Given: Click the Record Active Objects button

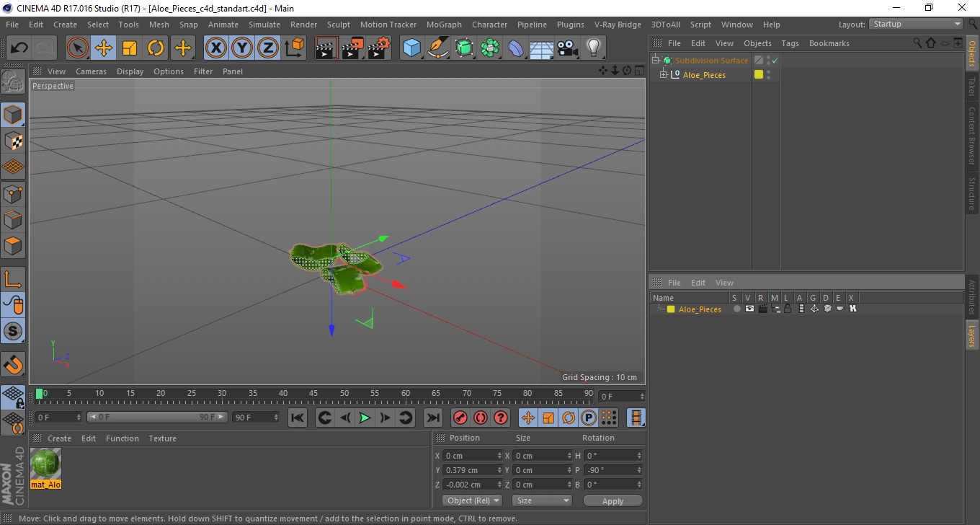Looking at the screenshot, I should [x=460, y=418].
